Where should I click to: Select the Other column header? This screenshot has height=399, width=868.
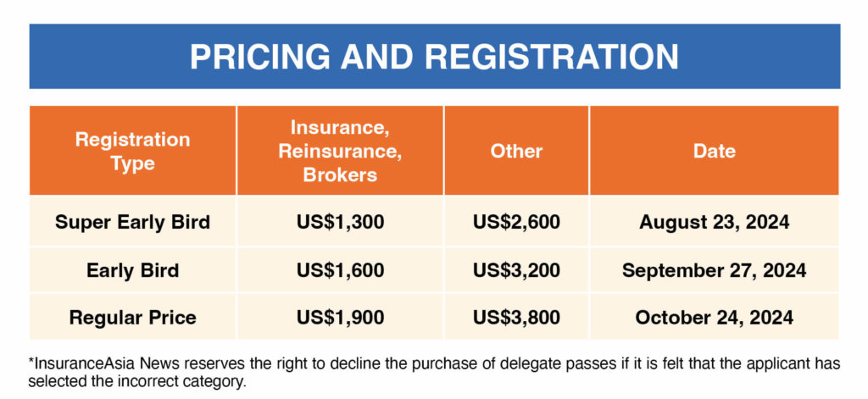coord(516,151)
